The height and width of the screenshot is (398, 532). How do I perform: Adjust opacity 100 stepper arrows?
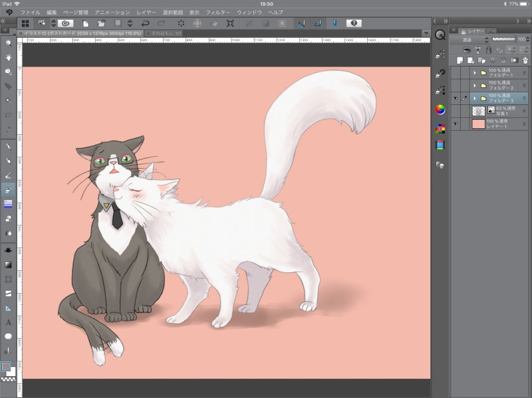(527, 39)
